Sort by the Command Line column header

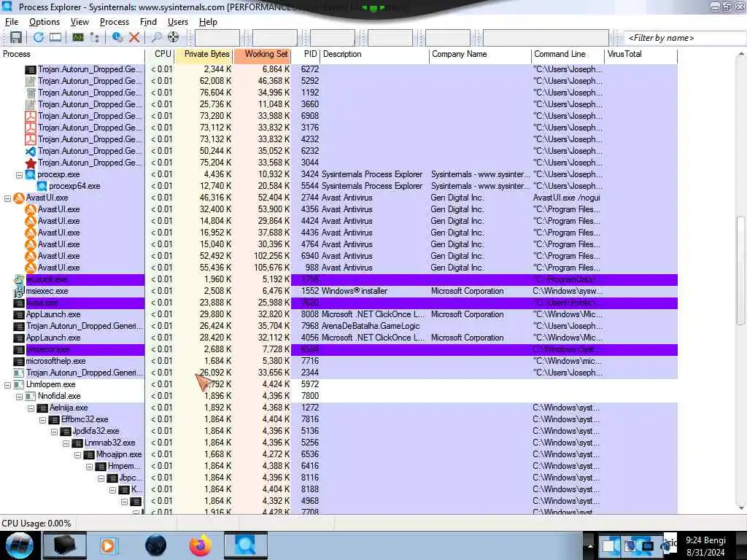pyautogui.click(x=568, y=54)
